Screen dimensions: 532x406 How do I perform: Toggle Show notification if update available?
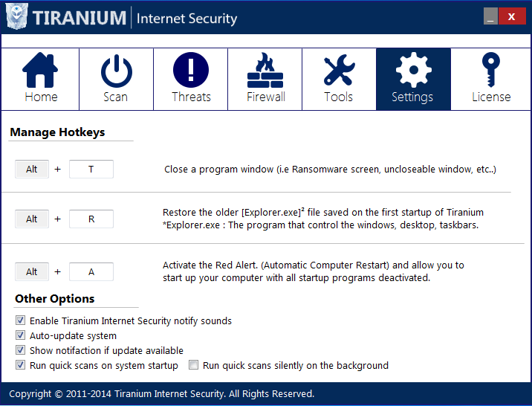point(20,350)
